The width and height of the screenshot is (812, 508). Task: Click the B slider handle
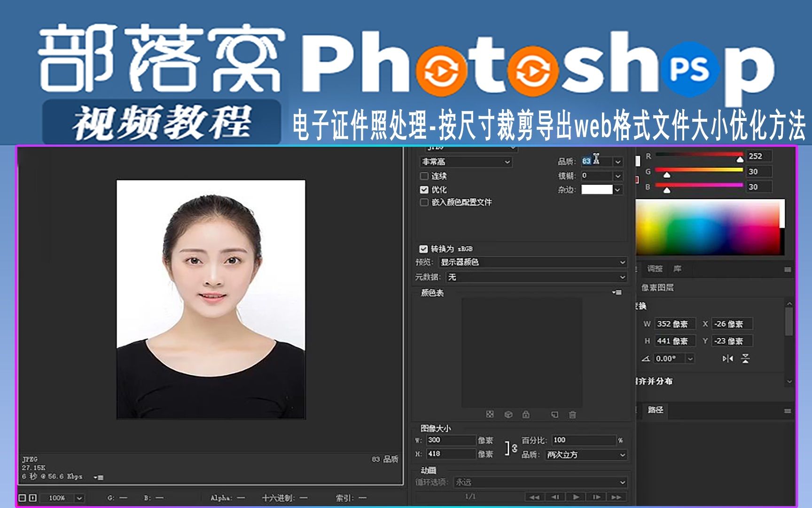tap(666, 190)
